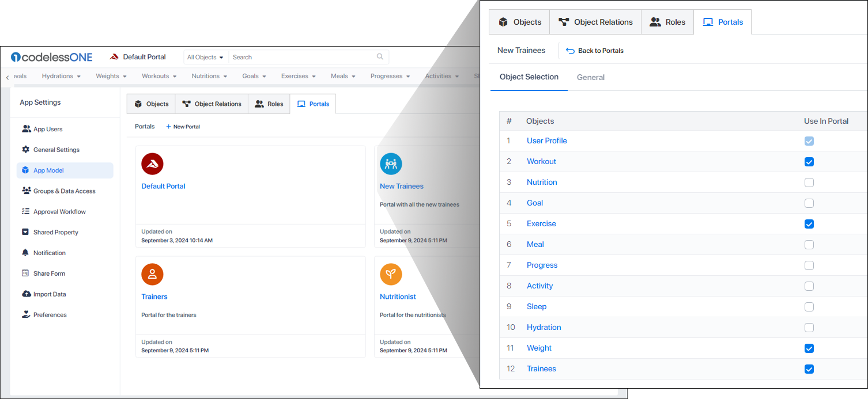Switch to Object Relations tab in zoomed panel
868x399 pixels.
(x=595, y=22)
